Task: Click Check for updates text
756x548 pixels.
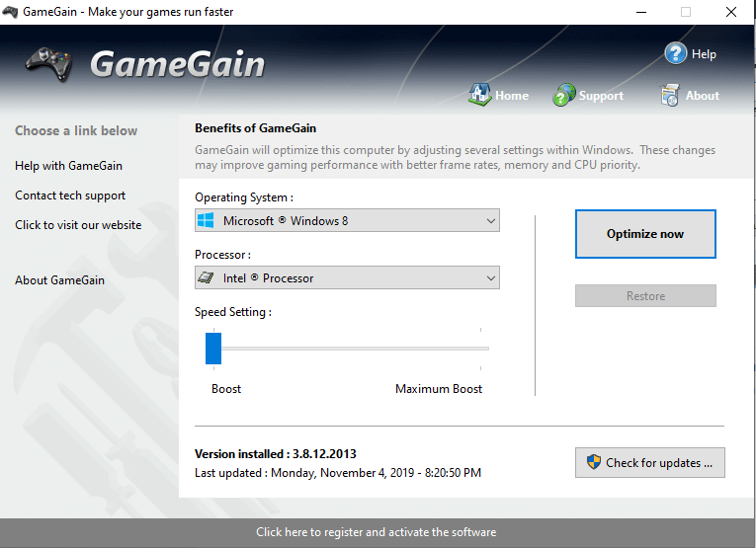Action: point(658,463)
